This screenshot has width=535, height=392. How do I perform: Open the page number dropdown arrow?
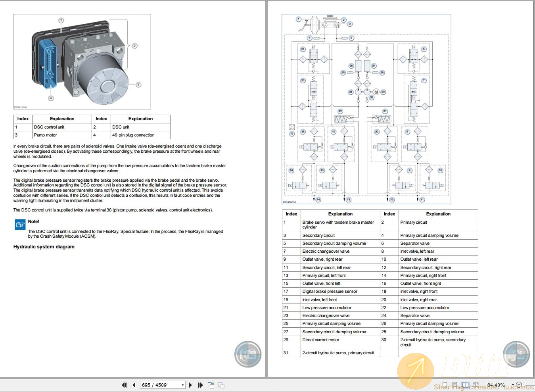(182, 385)
